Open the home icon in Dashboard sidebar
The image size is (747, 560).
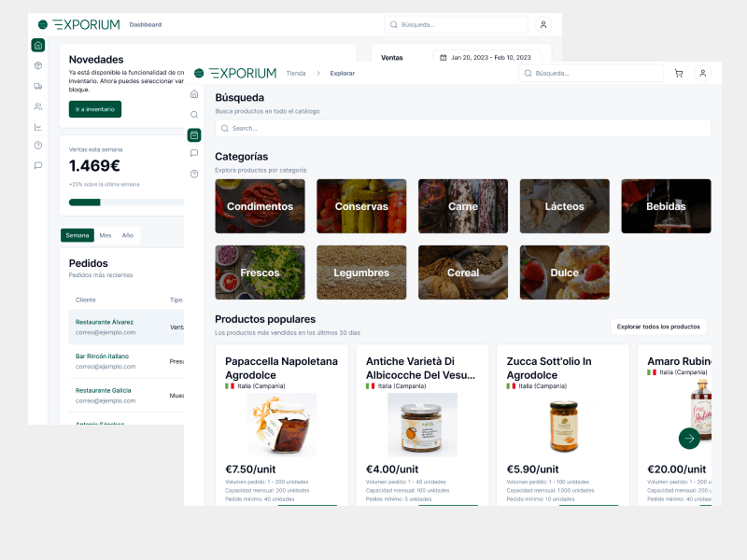38,45
